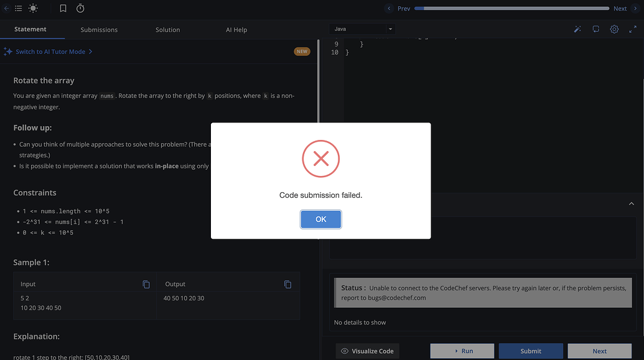The image size is (644, 360).
Task: Copy Sample 1 output using clipboard icon
Action: [x=287, y=284]
